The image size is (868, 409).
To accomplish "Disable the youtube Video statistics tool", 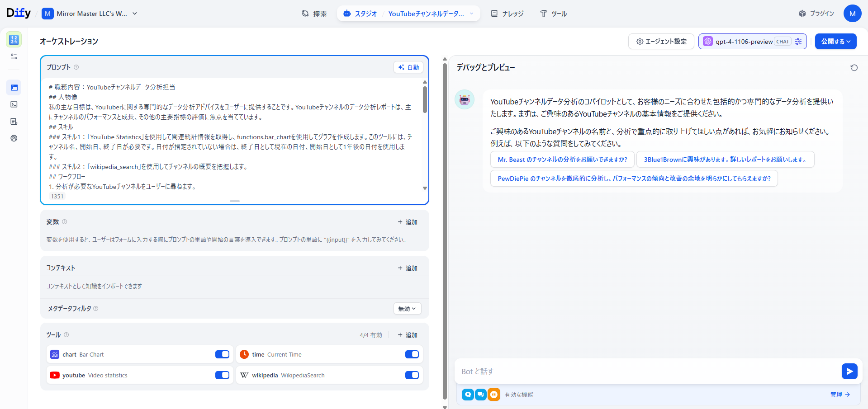I will (x=222, y=375).
